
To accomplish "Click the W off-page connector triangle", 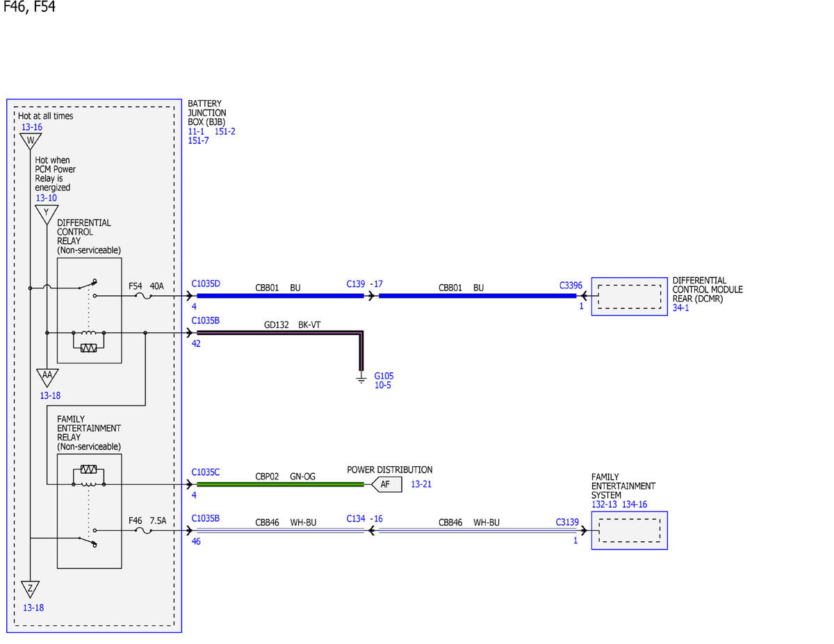I will pos(30,142).
